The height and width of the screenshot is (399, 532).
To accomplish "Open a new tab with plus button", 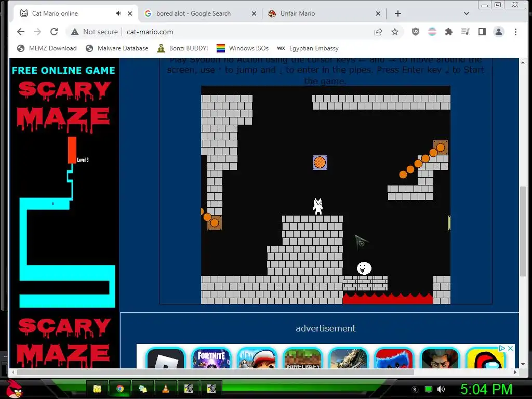I will click(x=398, y=14).
